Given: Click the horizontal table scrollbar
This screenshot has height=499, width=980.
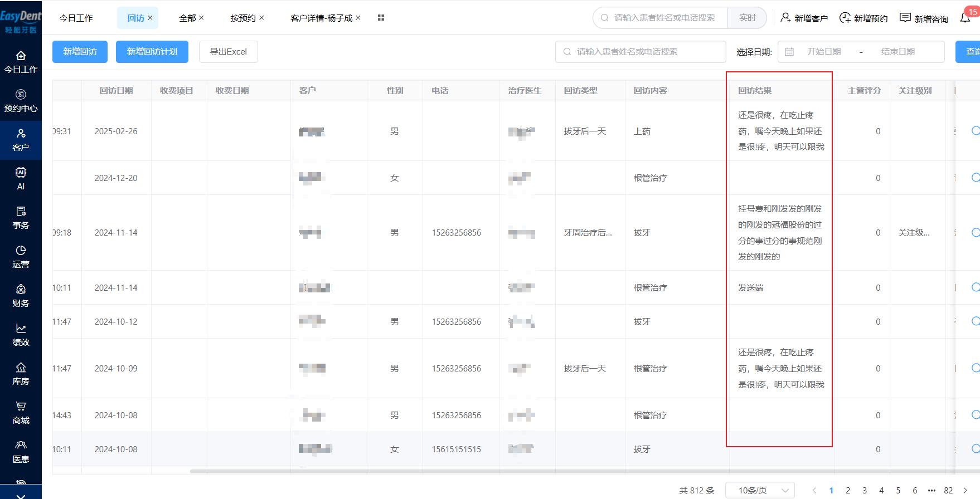Looking at the screenshot, I should tap(585, 471).
